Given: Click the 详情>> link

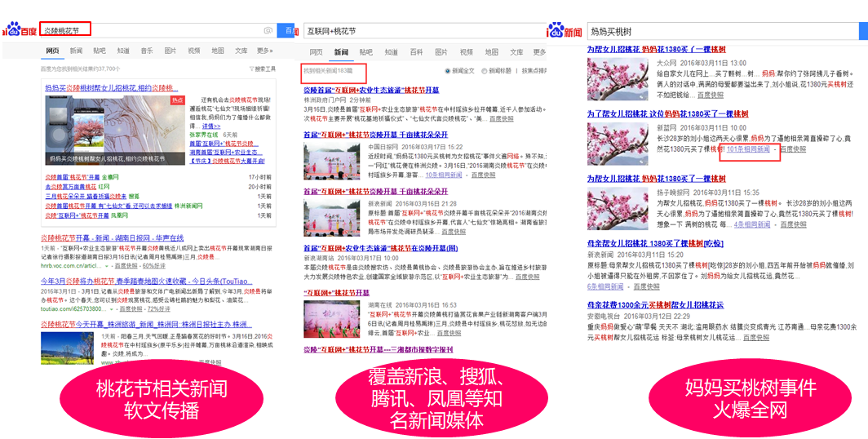Looking at the screenshot, I should 211,126.
